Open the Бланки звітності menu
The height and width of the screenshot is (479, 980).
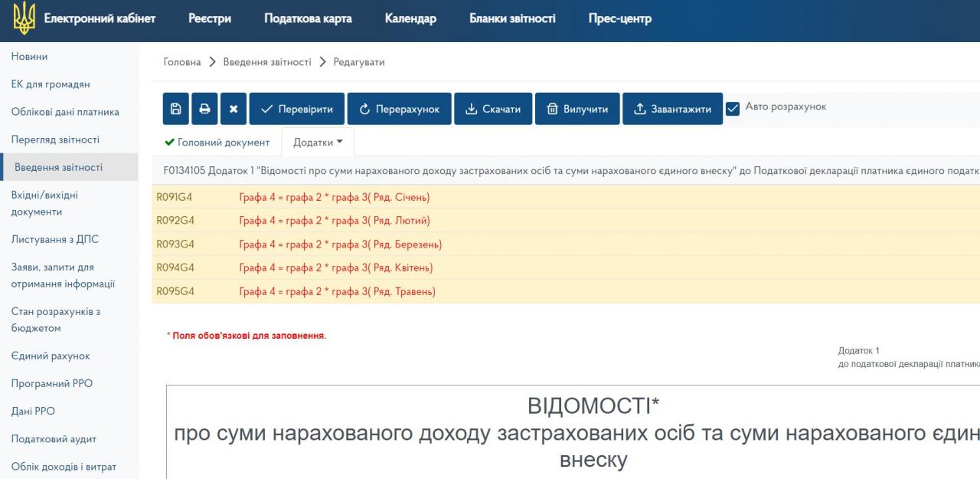pos(512,18)
